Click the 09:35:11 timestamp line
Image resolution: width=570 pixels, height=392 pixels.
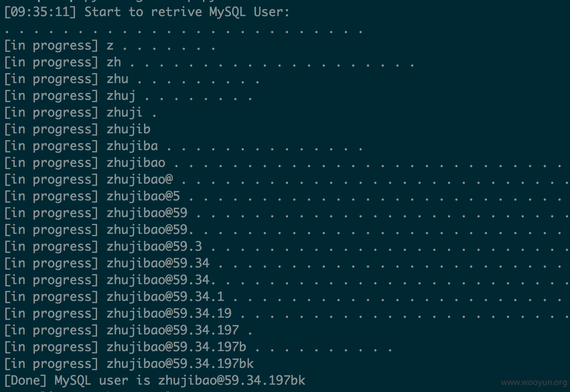tap(147, 12)
